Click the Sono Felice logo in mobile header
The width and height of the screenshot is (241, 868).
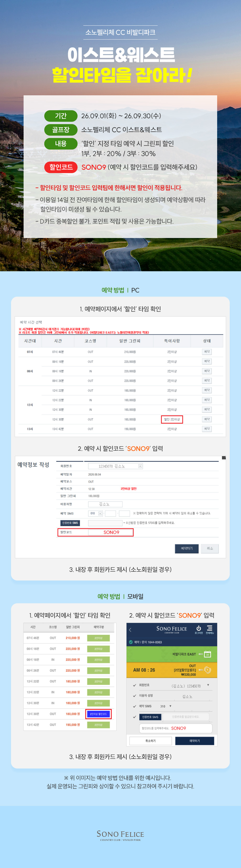[172, 629]
